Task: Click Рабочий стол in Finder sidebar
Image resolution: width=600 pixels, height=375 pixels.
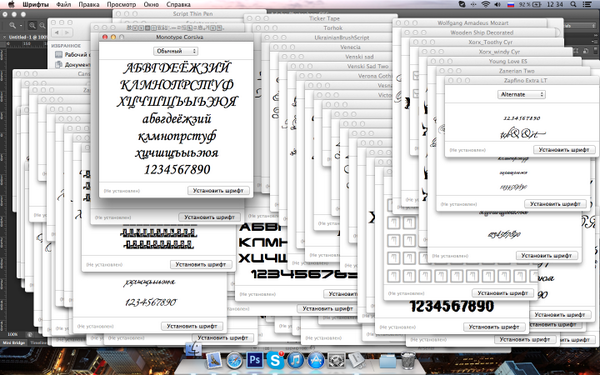Action: (72, 55)
